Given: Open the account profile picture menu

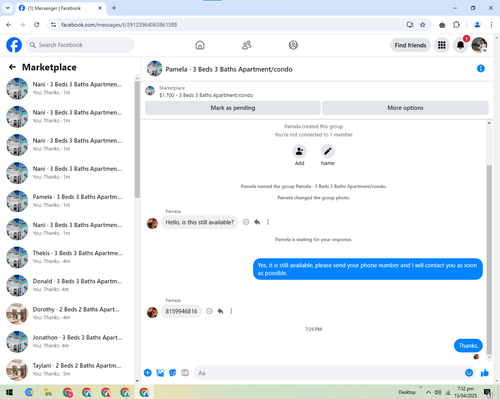Looking at the screenshot, I should pyautogui.click(x=479, y=45).
